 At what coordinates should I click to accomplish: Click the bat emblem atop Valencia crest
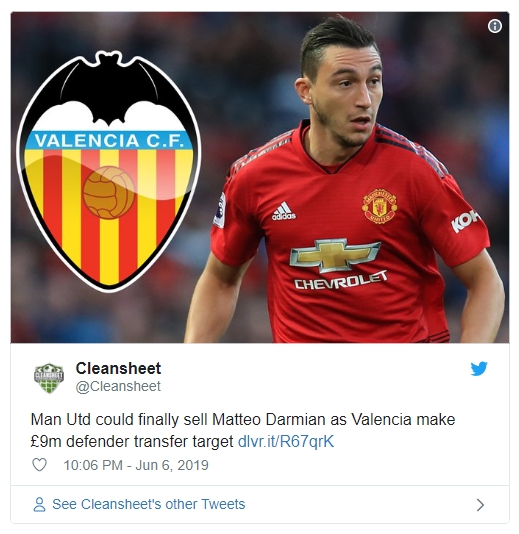click(x=109, y=88)
